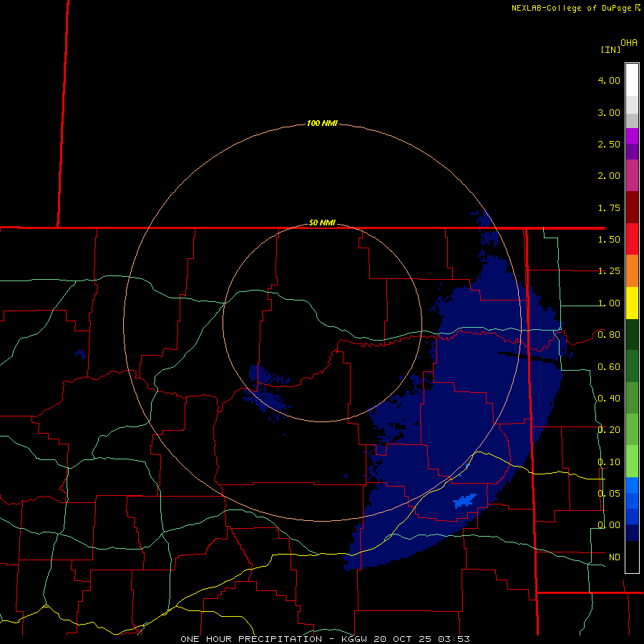Image resolution: width=644 pixels, height=644 pixels.
Task: Select the 3.00 legend value
Action: coord(609,112)
